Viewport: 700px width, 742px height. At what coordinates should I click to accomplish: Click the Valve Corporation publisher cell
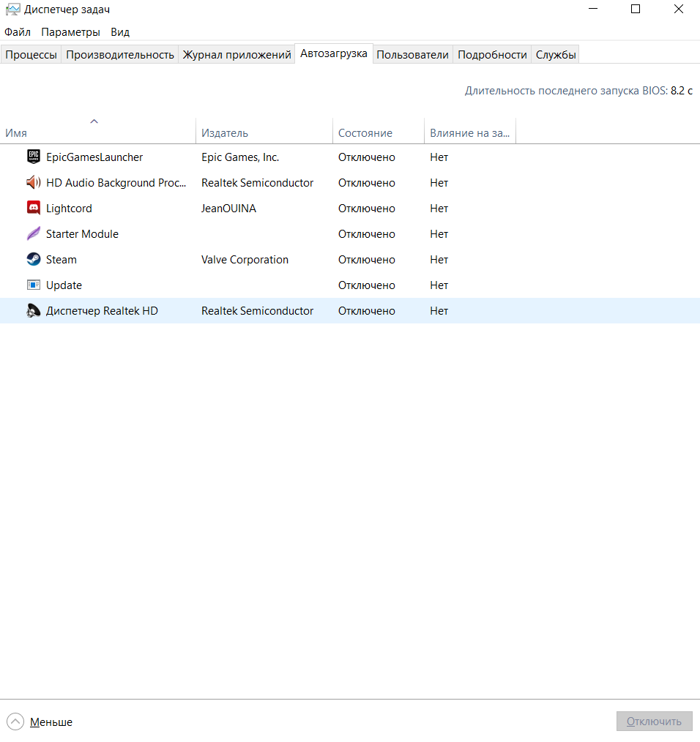(x=245, y=259)
